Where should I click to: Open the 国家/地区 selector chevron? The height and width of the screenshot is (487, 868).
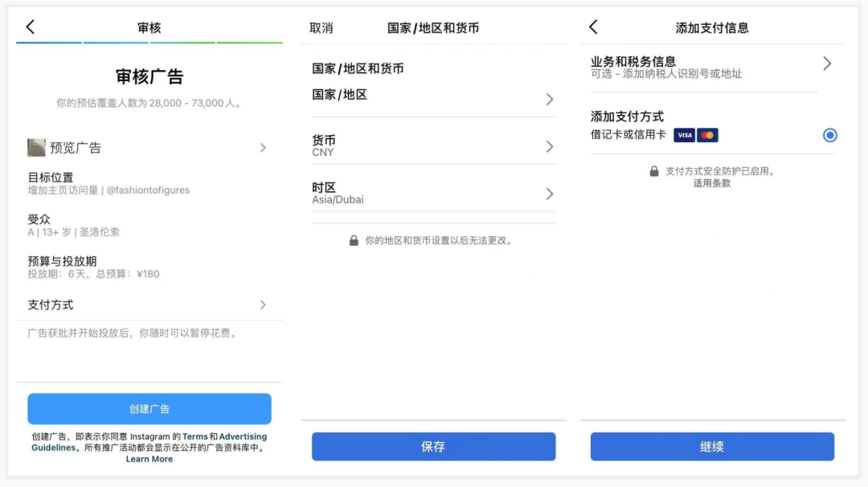(x=549, y=99)
